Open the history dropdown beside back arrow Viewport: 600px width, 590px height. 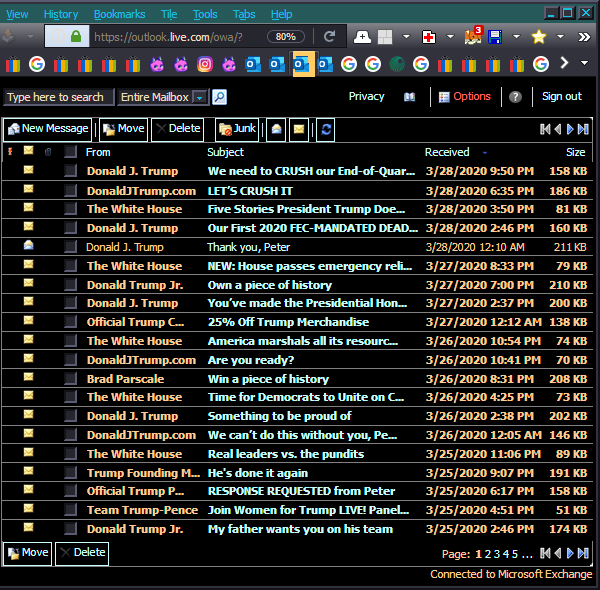click(x=30, y=37)
